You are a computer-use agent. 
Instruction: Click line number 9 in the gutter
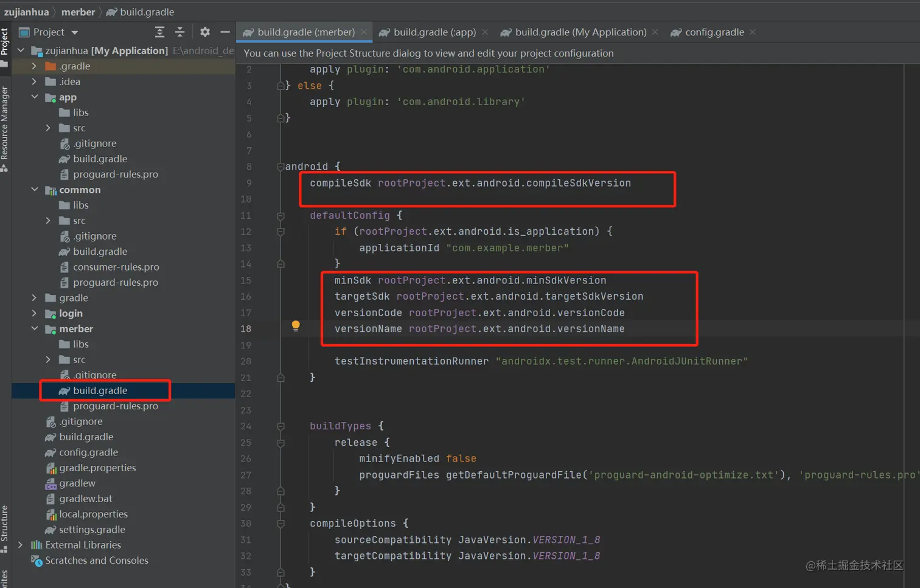tap(249, 183)
